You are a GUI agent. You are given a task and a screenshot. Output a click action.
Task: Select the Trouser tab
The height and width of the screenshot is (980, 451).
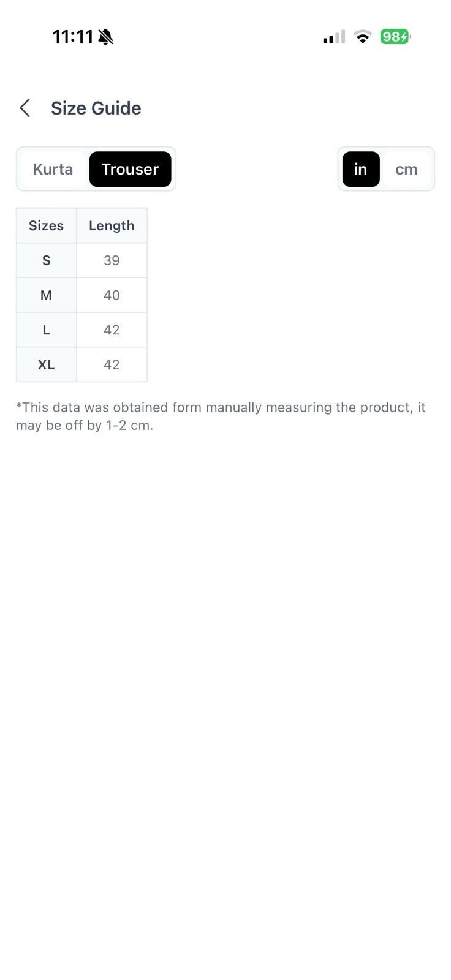click(x=130, y=169)
